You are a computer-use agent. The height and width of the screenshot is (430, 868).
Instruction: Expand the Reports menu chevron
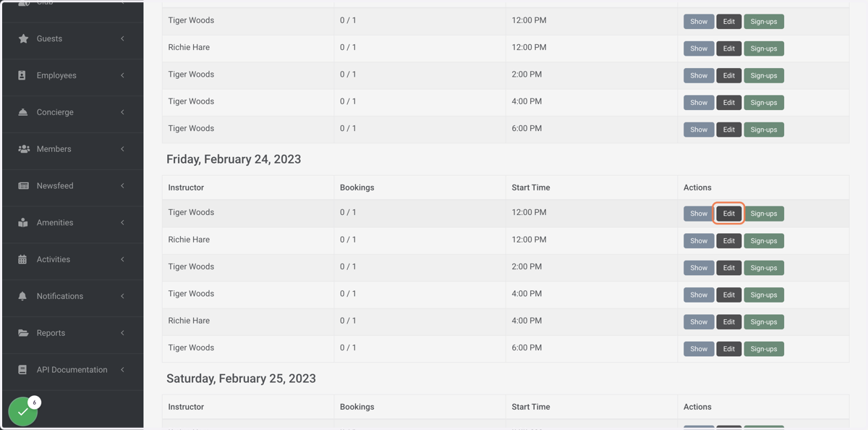[x=122, y=333]
